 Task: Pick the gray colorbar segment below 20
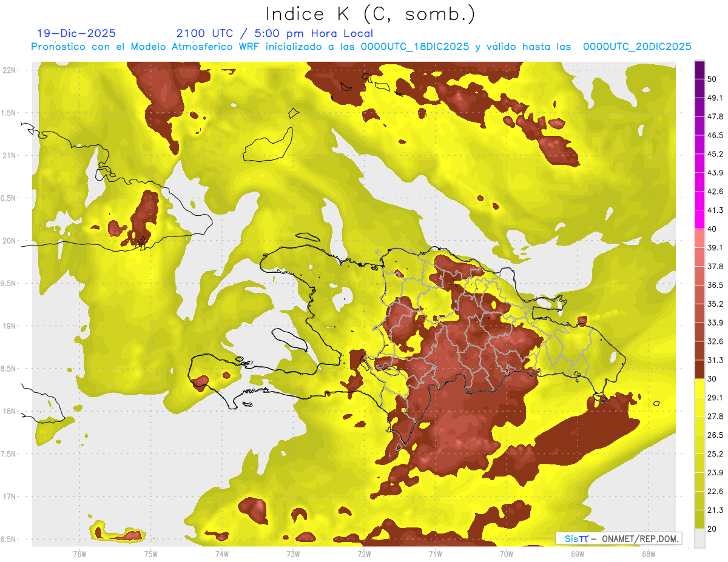point(699,538)
